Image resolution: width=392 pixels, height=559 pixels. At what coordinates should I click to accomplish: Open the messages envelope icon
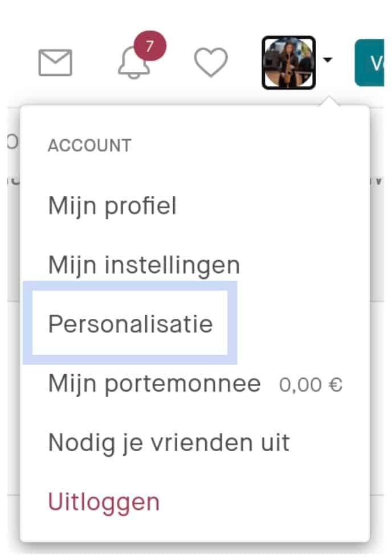[55, 63]
